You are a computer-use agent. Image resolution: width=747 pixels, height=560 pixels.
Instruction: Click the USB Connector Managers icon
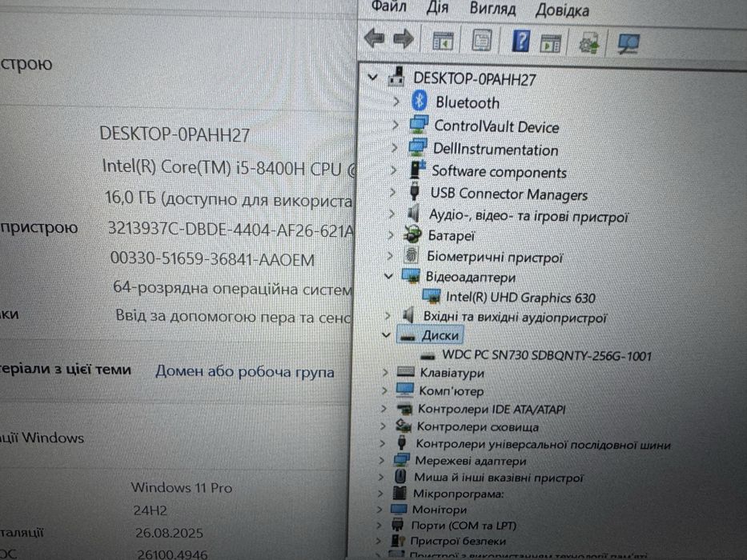[415, 192]
